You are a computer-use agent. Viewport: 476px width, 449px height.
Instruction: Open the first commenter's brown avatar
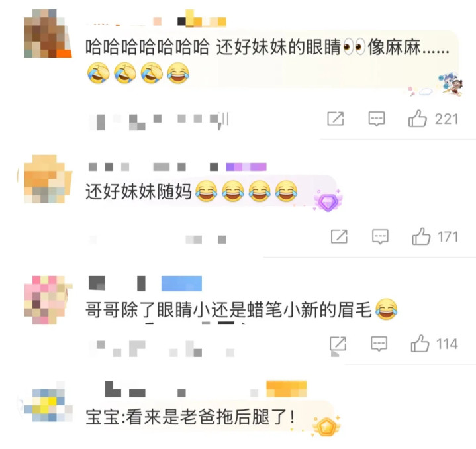click(x=48, y=33)
